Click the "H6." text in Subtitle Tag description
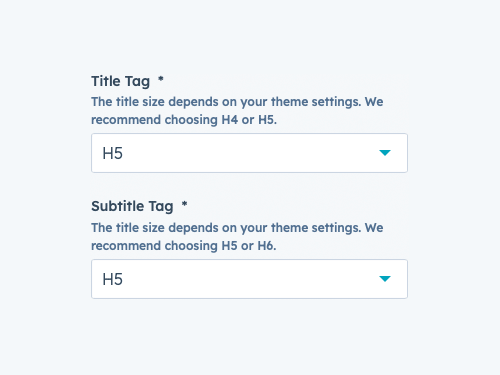 (x=267, y=246)
